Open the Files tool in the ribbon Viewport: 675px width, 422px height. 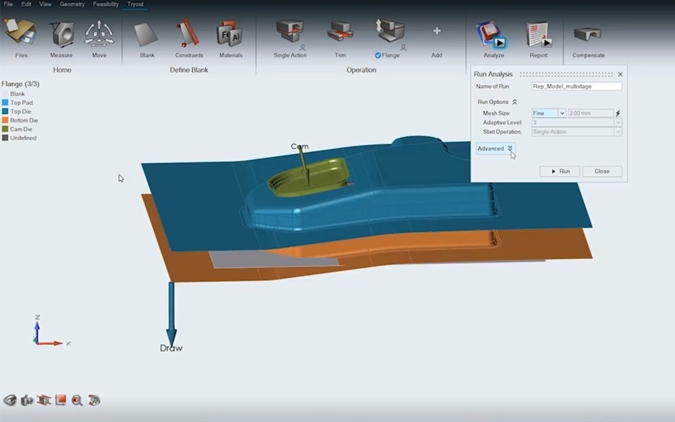(x=21, y=35)
